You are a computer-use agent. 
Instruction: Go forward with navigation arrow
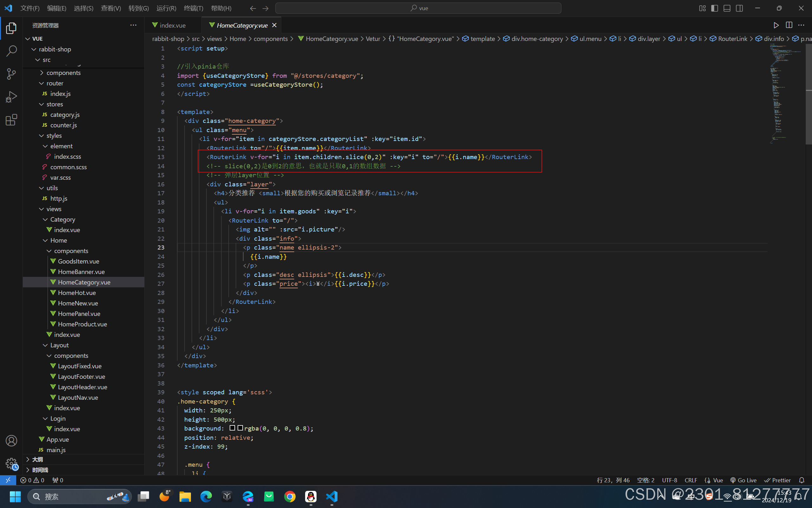265,8
